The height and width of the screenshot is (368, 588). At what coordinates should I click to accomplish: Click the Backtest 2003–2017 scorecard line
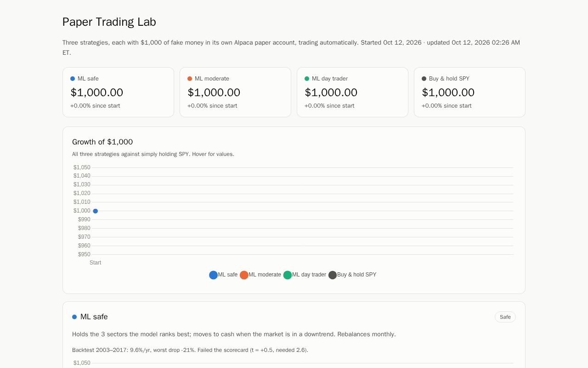(190, 350)
